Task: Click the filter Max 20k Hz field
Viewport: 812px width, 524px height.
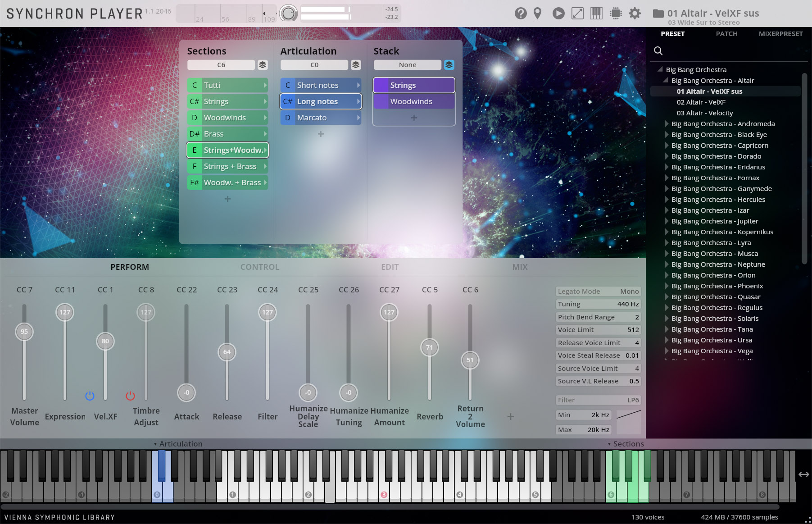Action: pos(584,430)
